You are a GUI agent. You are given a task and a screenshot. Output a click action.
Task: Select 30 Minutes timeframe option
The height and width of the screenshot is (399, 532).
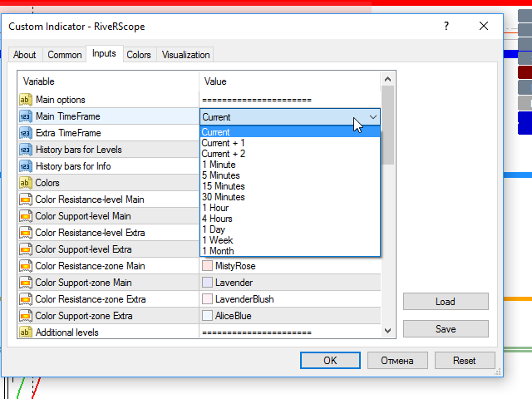(x=290, y=197)
